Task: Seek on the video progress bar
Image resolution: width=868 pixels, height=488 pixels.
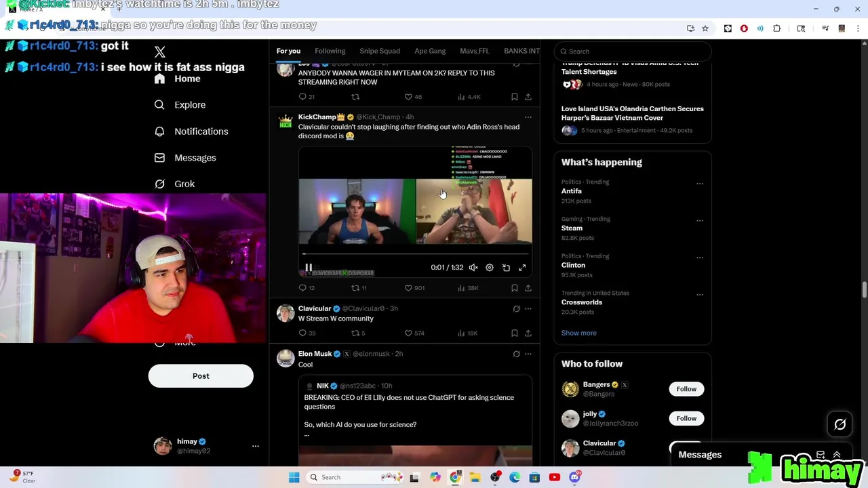Action: pos(415,254)
